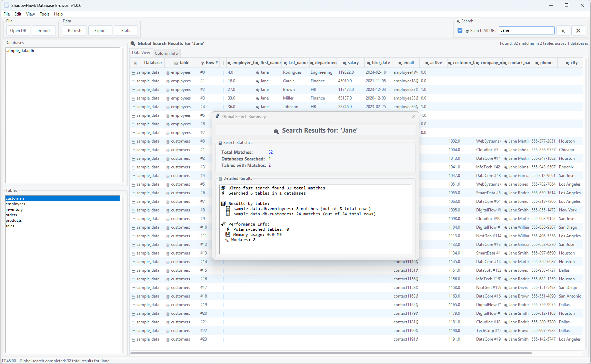Click the Search Statistics group icon
Screen dimensions: 591x364
tap(220, 143)
